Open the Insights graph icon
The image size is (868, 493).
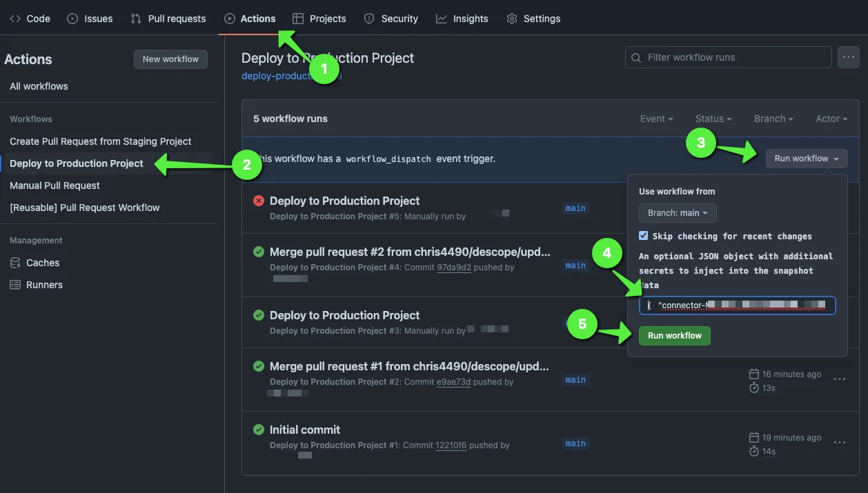pos(441,19)
